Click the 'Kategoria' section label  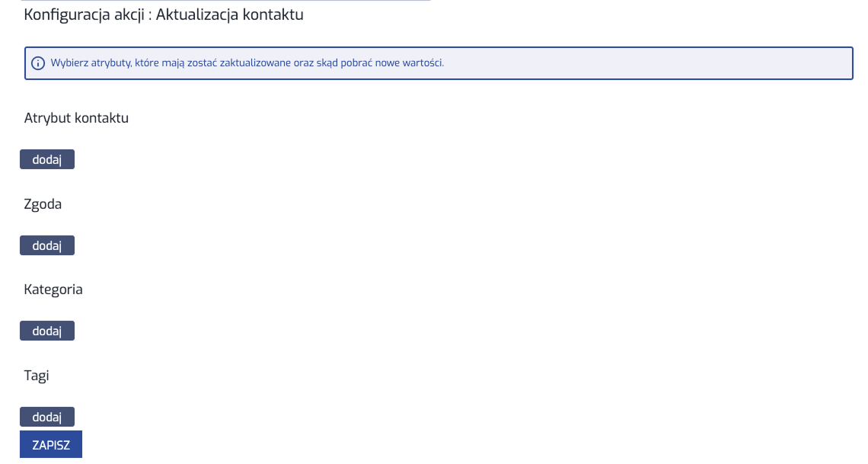(x=53, y=290)
